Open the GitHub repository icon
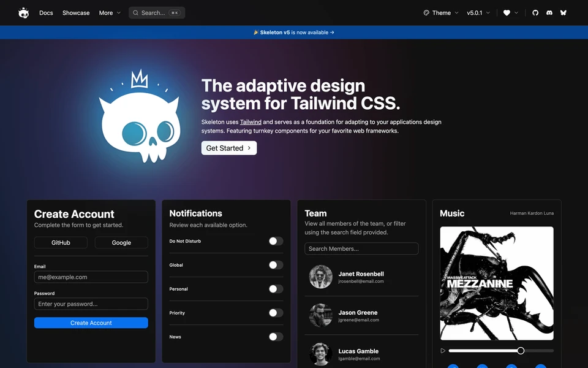The height and width of the screenshot is (368, 588). [535, 13]
